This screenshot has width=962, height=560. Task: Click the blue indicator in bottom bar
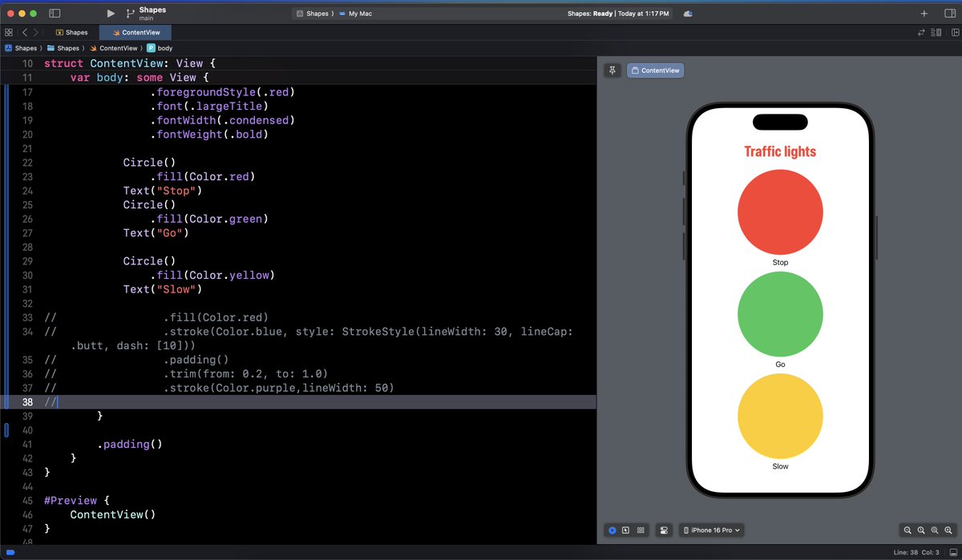click(10, 553)
